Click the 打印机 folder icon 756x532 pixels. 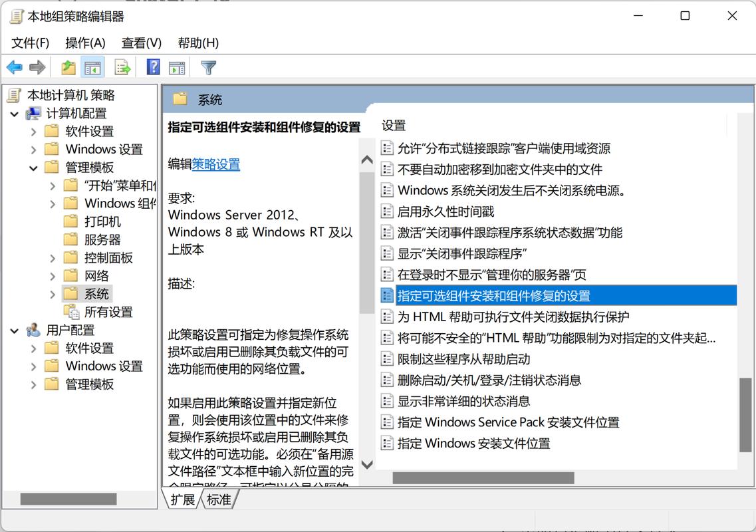(71, 221)
